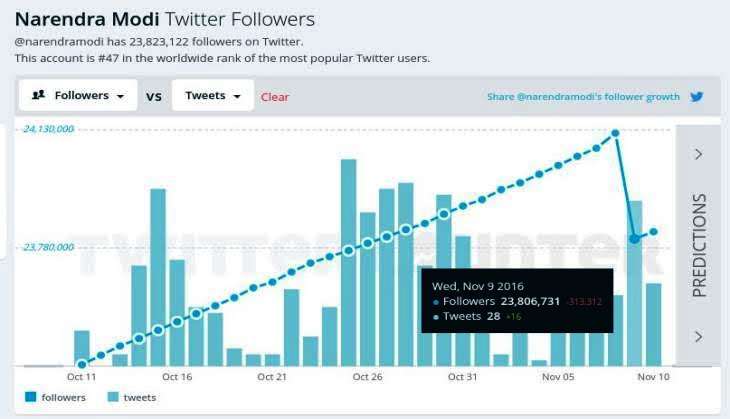Image resolution: width=730 pixels, height=419 pixels.
Task: Toggle the followers legend series
Action: (x=55, y=397)
